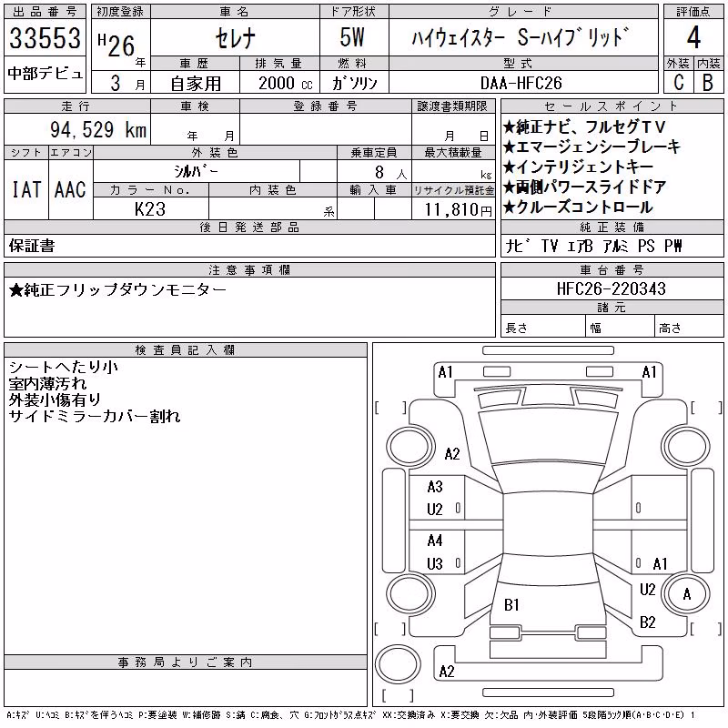Click the A4 damage mark on diagram
728x728 pixels.
pos(435,541)
